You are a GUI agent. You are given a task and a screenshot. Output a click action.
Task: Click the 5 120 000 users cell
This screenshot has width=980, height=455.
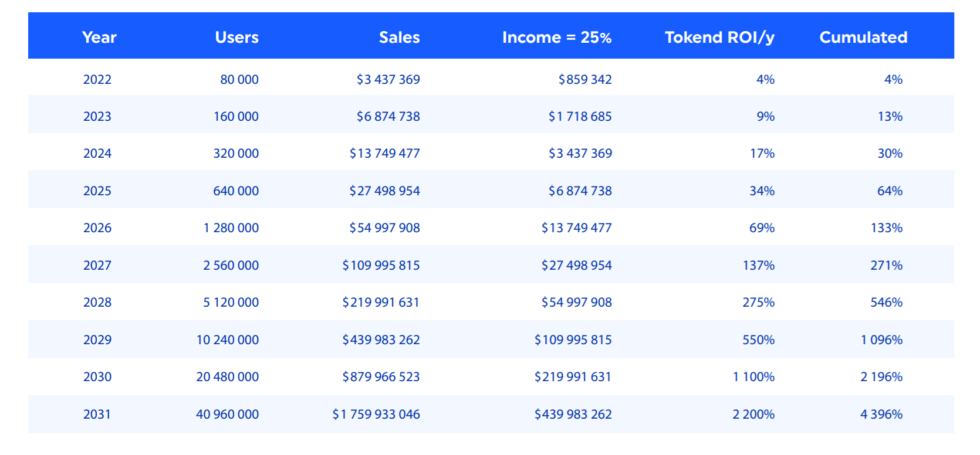pyautogui.click(x=231, y=302)
